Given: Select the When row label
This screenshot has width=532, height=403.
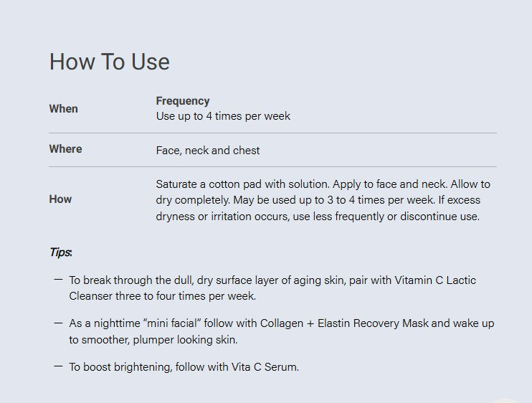Looking at the screenshot, I should 63,108.
